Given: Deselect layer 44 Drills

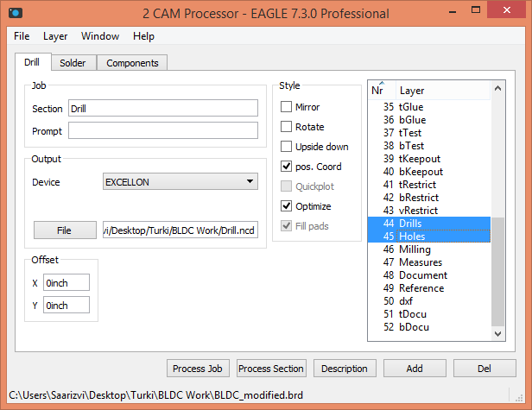Looking at the screenshot, I should click(x=429, y=224).
